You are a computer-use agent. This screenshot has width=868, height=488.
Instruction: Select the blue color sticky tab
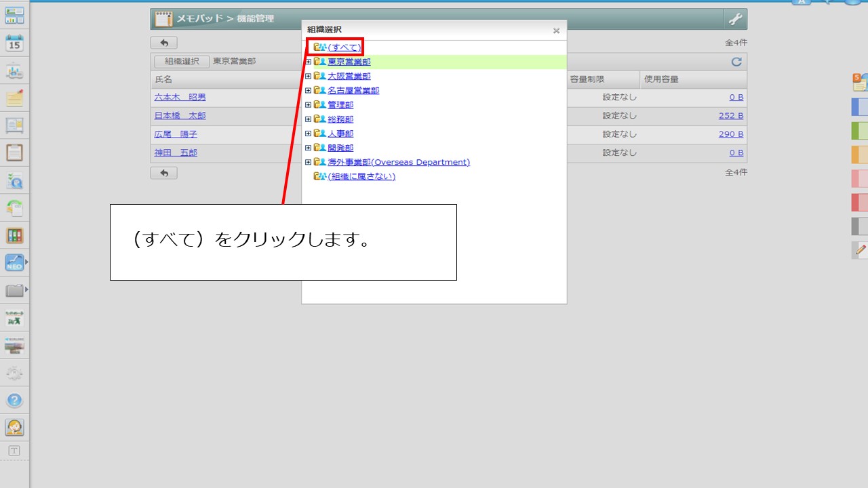859,107
